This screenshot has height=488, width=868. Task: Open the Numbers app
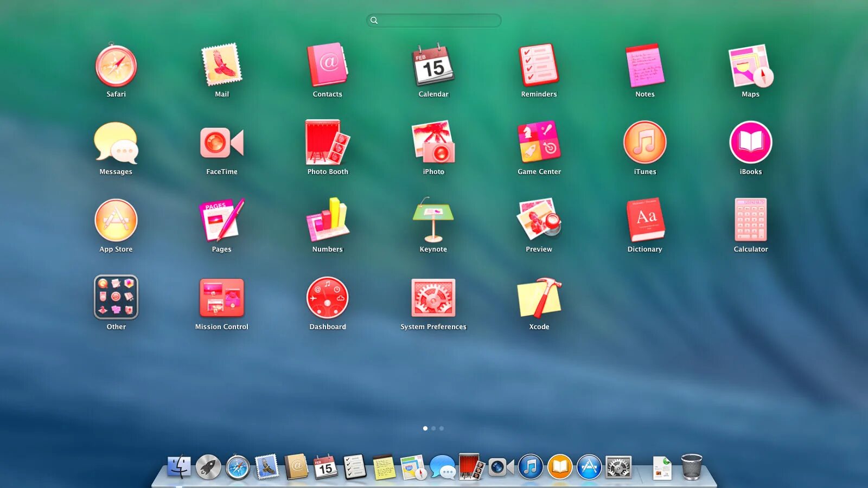328,219
